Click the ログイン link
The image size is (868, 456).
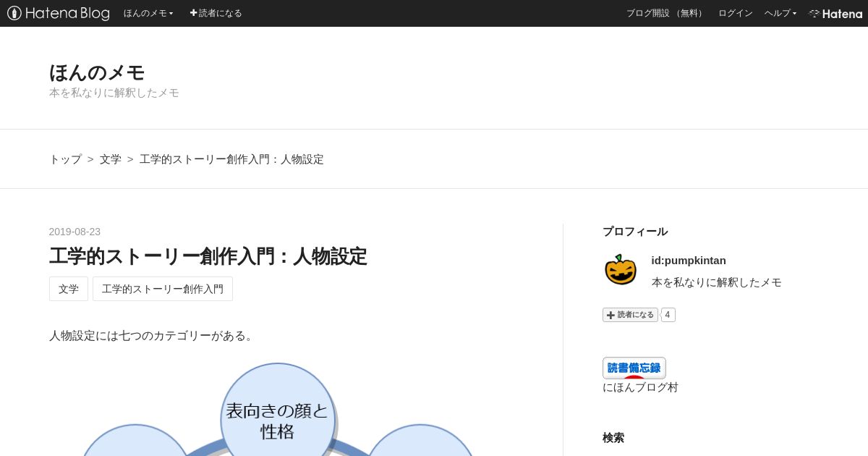click(x=735, y=13)
